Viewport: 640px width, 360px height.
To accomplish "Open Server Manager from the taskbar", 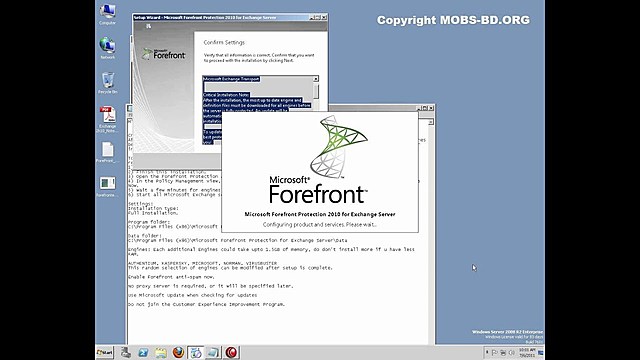I will 126,352.
